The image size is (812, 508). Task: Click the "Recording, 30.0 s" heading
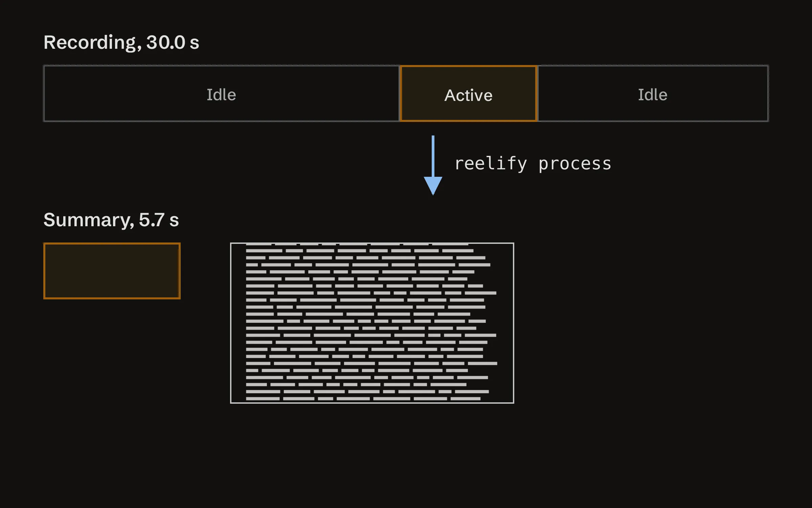tap(121, 43)
